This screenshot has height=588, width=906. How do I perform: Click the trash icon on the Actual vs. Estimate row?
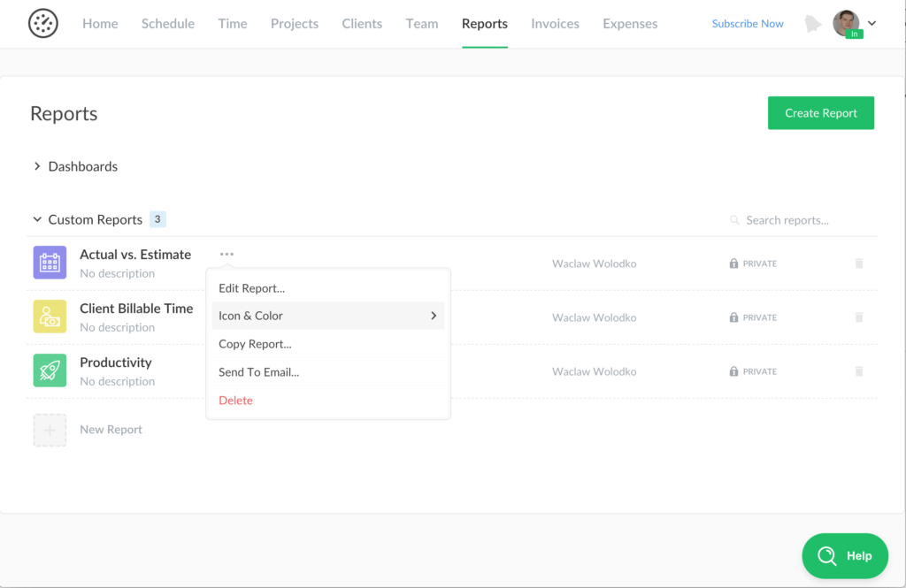click(858, 263)
